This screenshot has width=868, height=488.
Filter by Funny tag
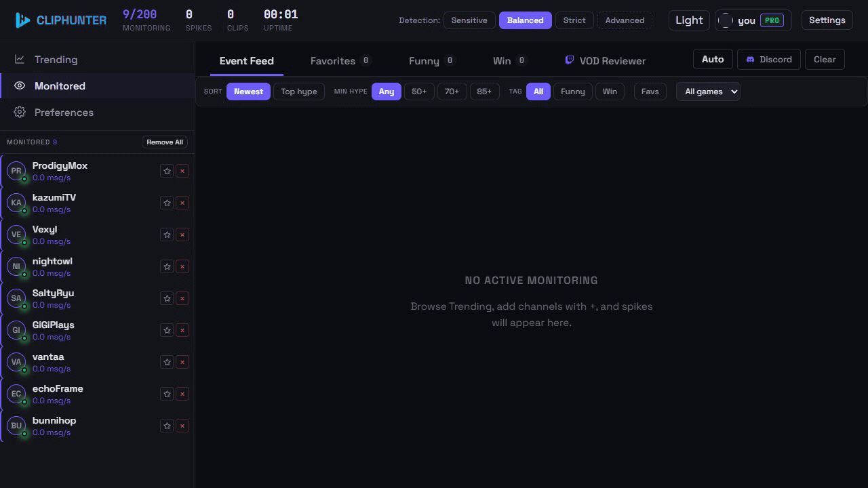click(x=573, y=91)
